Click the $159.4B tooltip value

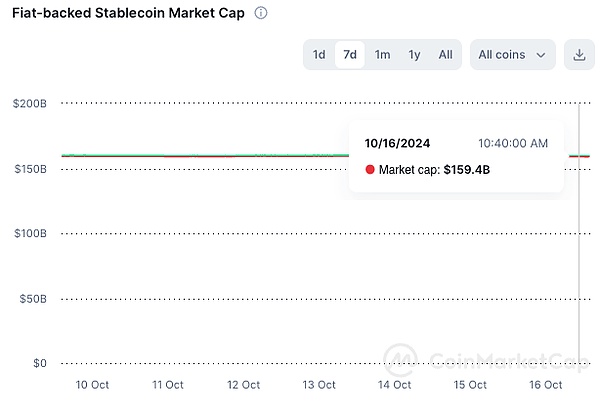[467, 170]
